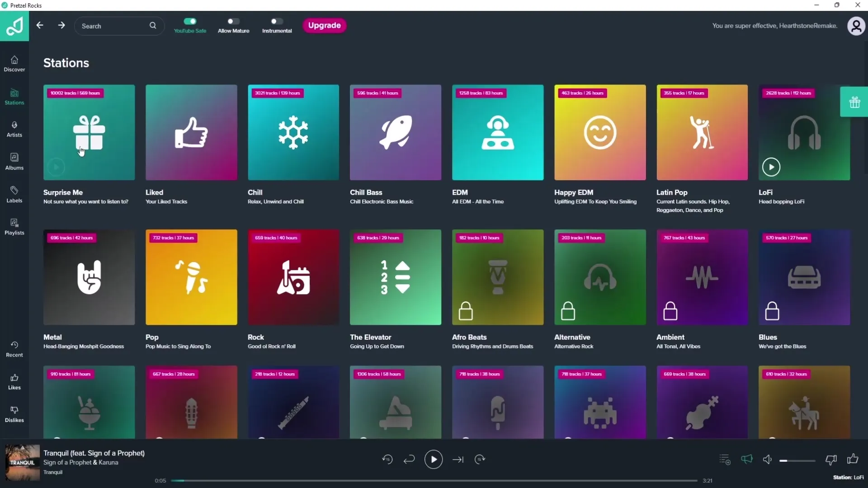Click the volume icon to mute
Screen dimensions: 868x488
point(767,460)
